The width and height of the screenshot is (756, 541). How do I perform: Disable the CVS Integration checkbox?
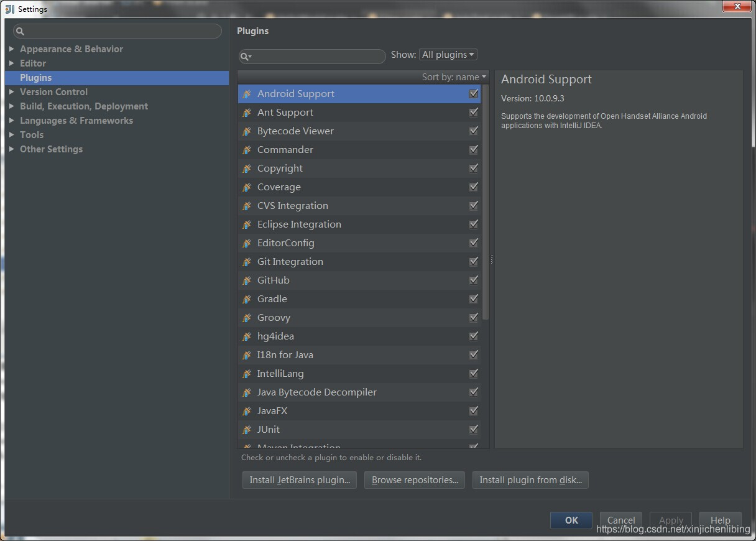click(x=474, y=206)
